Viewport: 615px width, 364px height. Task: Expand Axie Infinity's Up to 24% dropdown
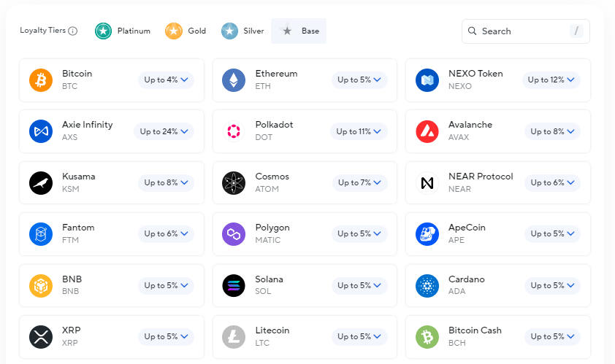[164, 131]
